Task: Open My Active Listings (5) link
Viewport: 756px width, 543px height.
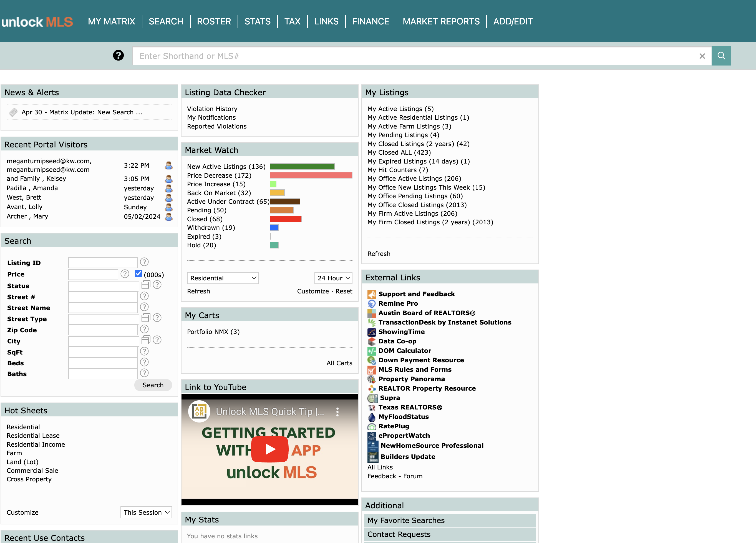Action: click(x=400, y=109)
